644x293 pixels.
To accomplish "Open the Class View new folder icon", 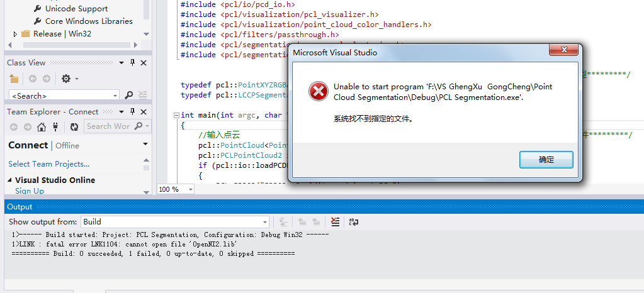I will (x=14, y=79).
